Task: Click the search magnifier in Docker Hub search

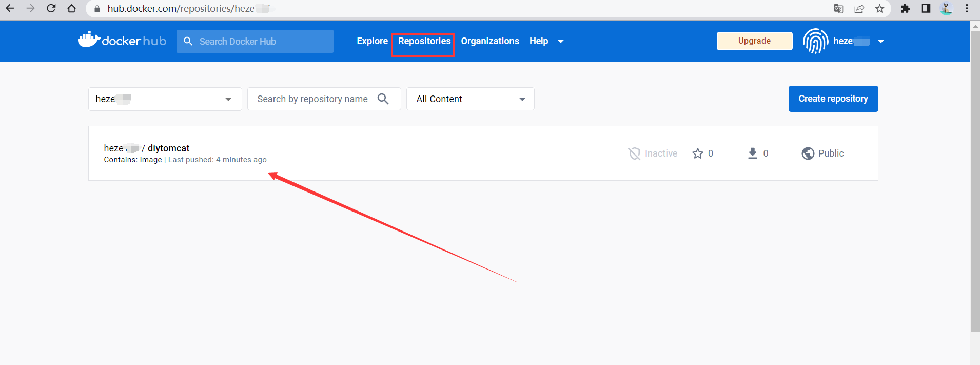Action: [x=188, y=41]
